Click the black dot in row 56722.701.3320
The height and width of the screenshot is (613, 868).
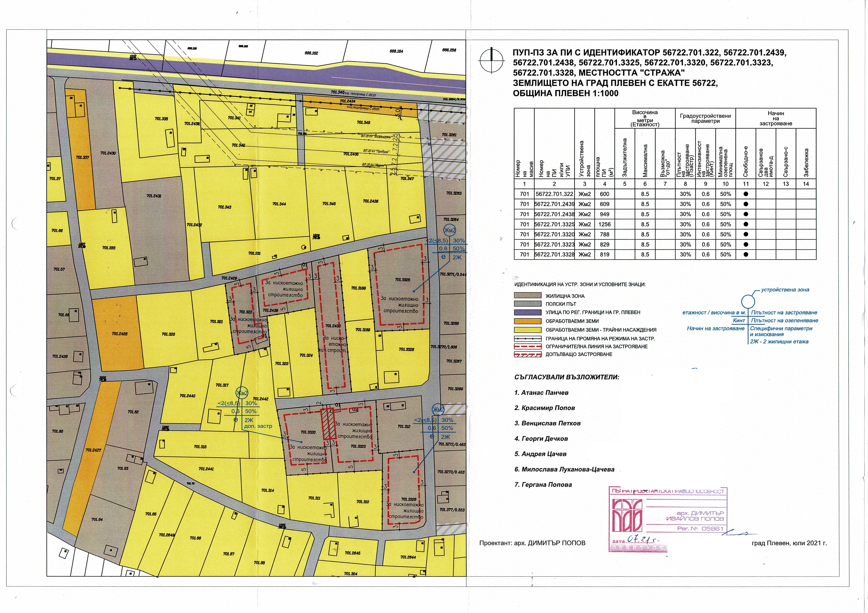[745, 235]
